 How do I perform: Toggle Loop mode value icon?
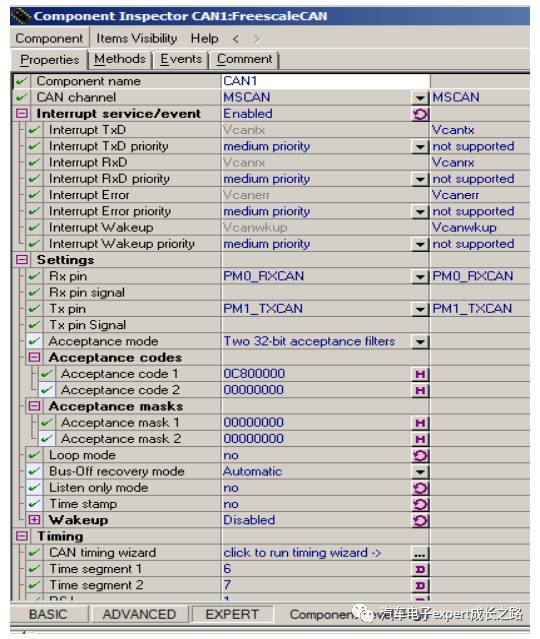(x=420, y=456)
